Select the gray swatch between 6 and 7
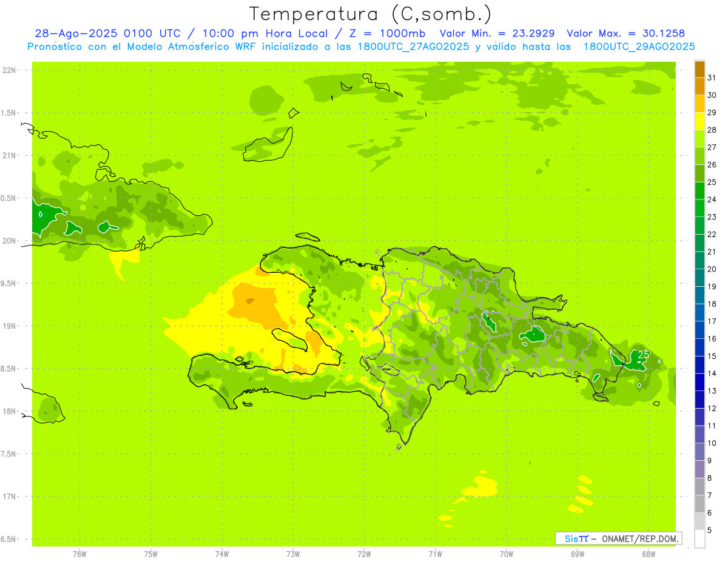The height and width of the screenshot is (562, 728). [x=699, y=504]
